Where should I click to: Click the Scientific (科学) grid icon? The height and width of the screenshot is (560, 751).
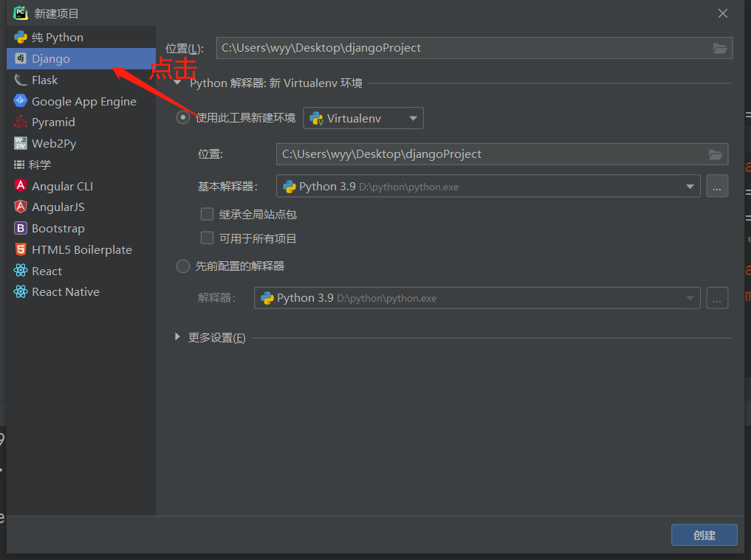pyautogui.click(x=19, y=165)
